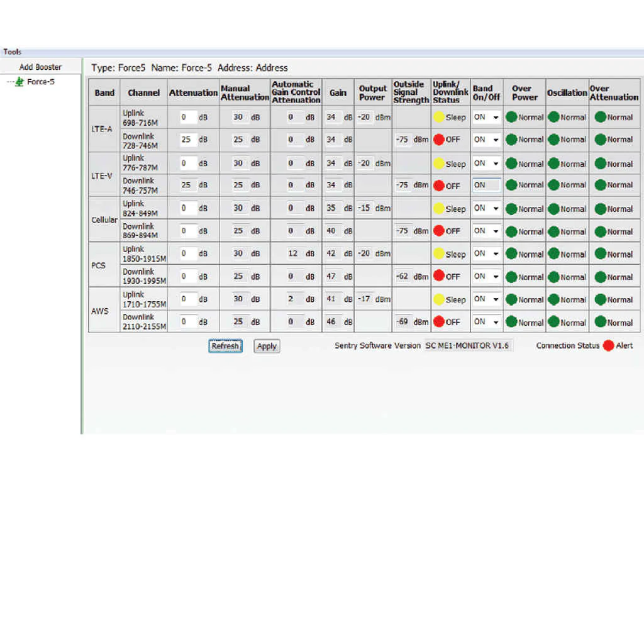The width and height of the screenshot is (644, 644).
Task: Click Attenuation field for AWS Uplink 1710-1755M
Action: click(187, 299)
